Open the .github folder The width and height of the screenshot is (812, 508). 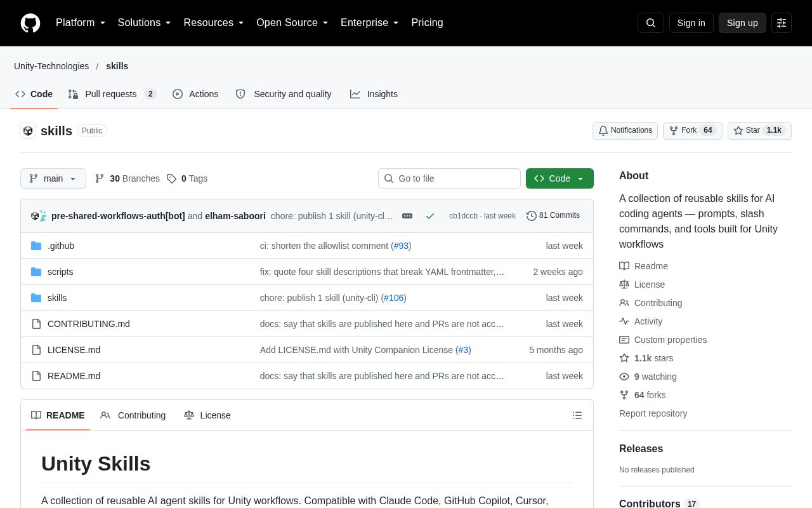(x=61, y=246)
